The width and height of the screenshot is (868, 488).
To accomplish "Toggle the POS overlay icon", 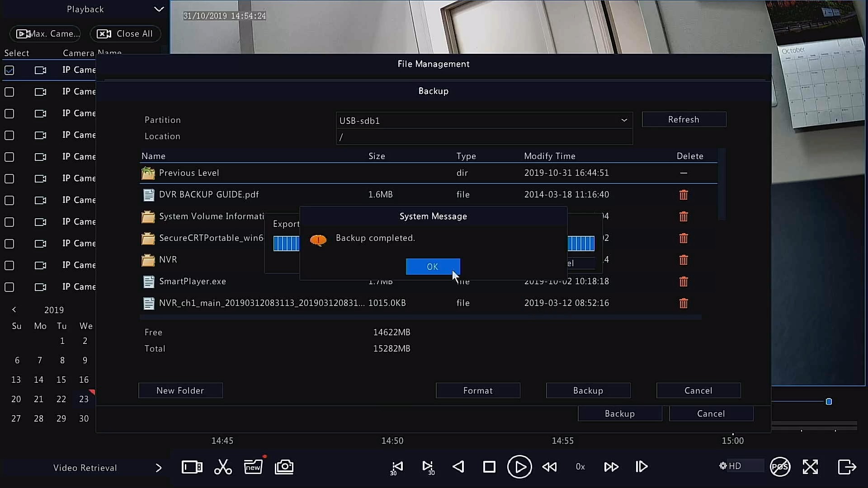I will (x=780, y=467).
